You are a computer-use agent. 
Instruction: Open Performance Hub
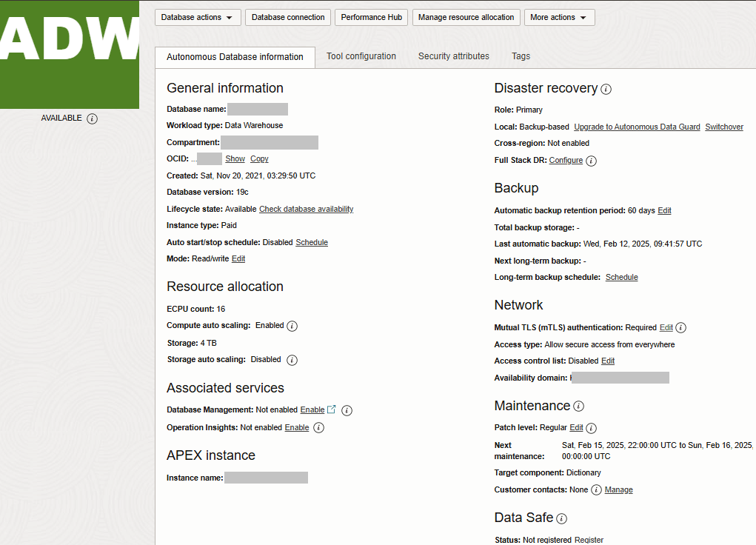tap(371, 17)
